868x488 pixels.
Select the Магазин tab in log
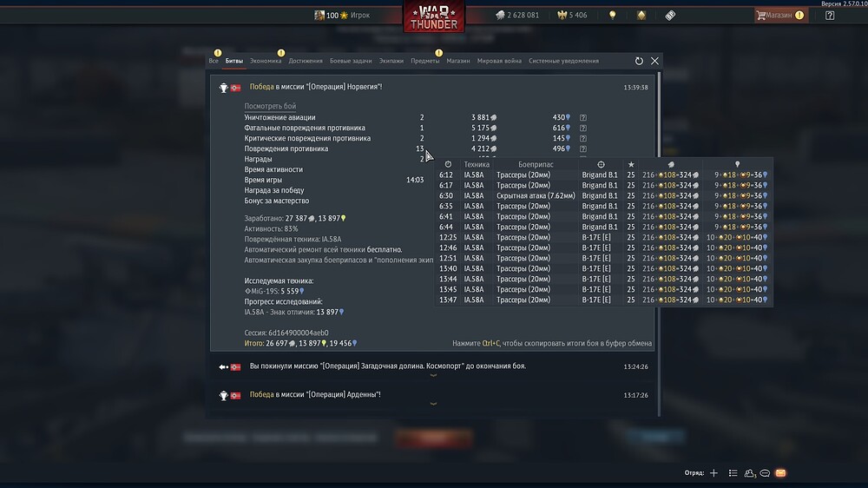click(457, 61)
